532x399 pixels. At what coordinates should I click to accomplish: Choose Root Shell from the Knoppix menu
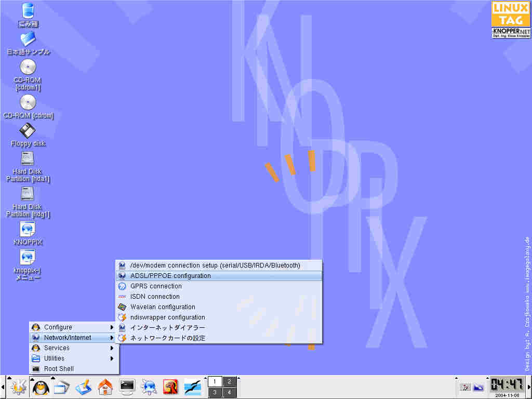(x=73, y=369)
